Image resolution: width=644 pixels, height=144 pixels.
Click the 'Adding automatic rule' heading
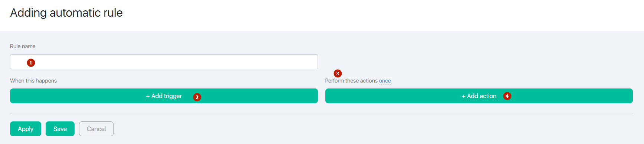coord(66,13)
